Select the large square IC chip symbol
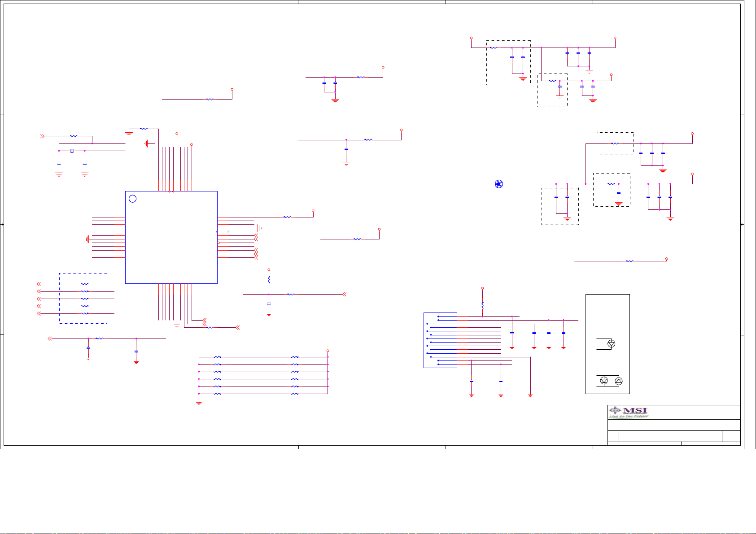756x534 pixels. (x=171, y=237)
